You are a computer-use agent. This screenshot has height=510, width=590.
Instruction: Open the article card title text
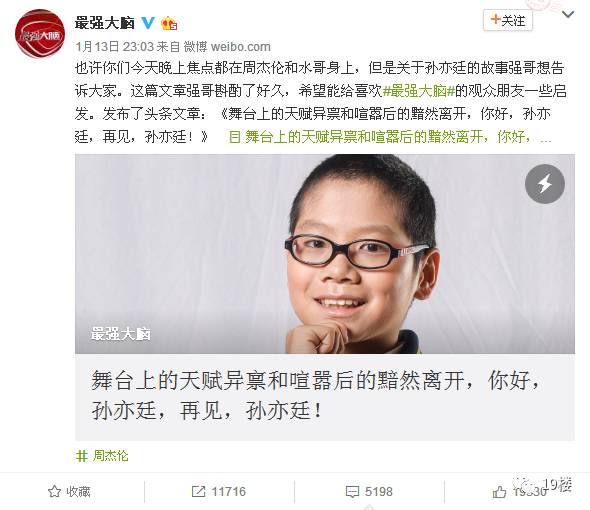pyautogui.click(x=316, y=395)
